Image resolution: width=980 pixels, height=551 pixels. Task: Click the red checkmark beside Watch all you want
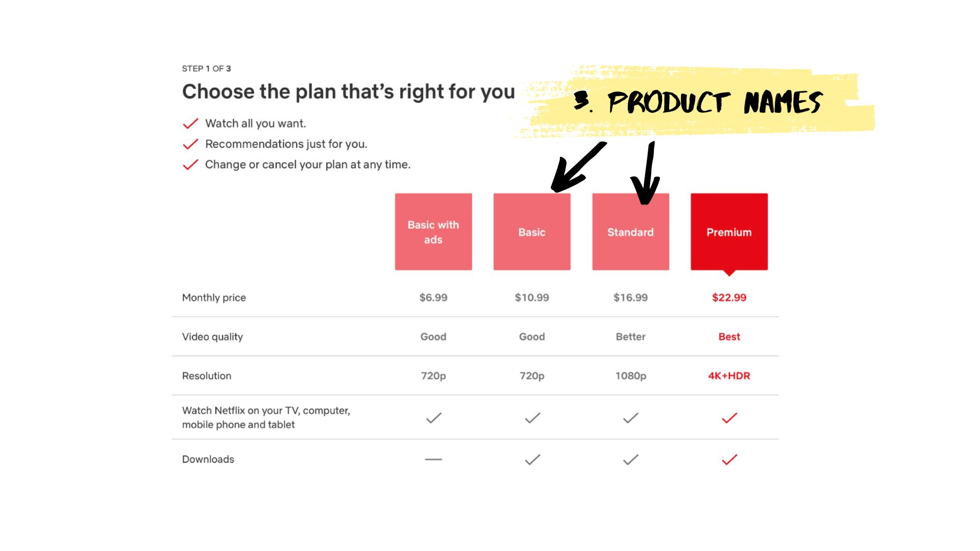point(190,124)
